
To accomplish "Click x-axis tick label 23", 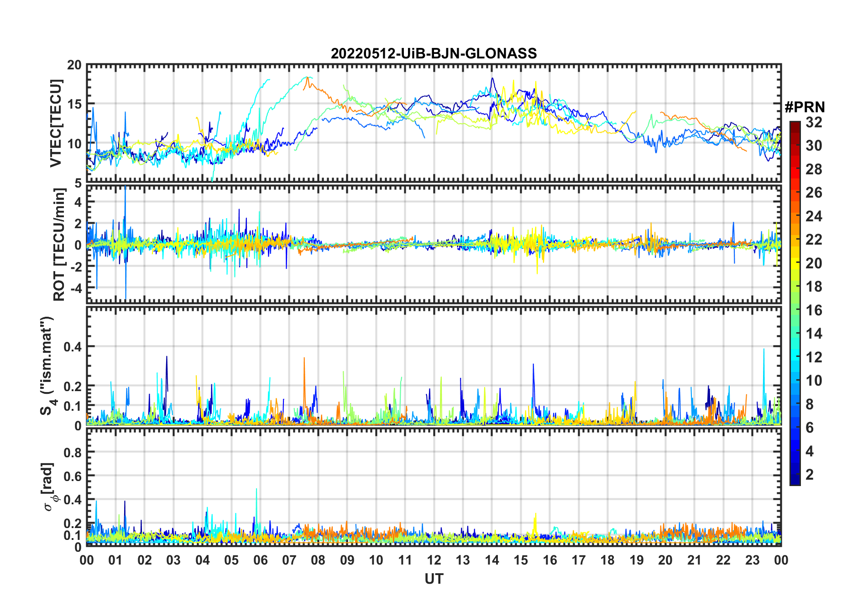I will point(752,560).
